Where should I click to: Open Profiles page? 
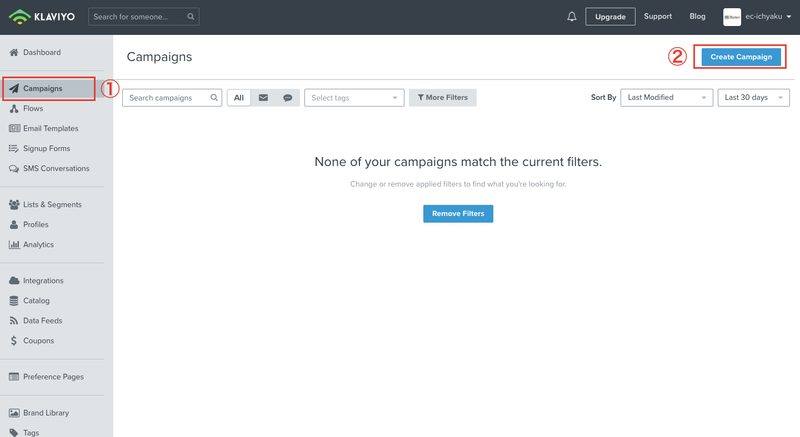(36, 224)
